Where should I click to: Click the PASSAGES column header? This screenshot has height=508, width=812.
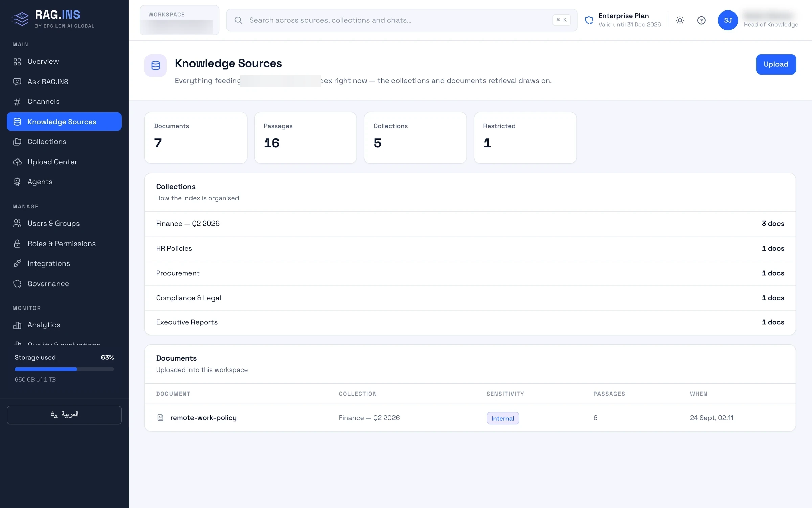click(609, 394)
